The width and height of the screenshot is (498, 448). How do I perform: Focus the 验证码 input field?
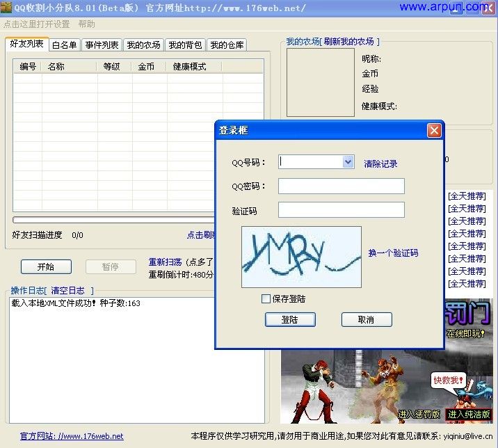342,209
